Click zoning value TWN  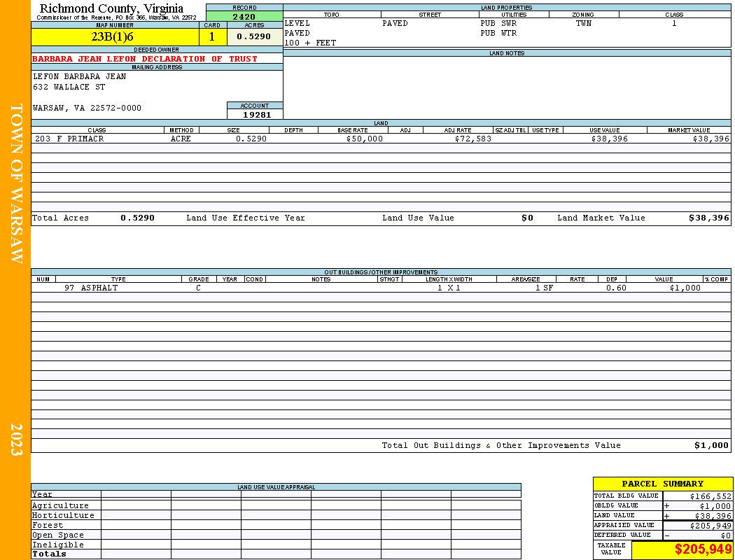(584, 23)
